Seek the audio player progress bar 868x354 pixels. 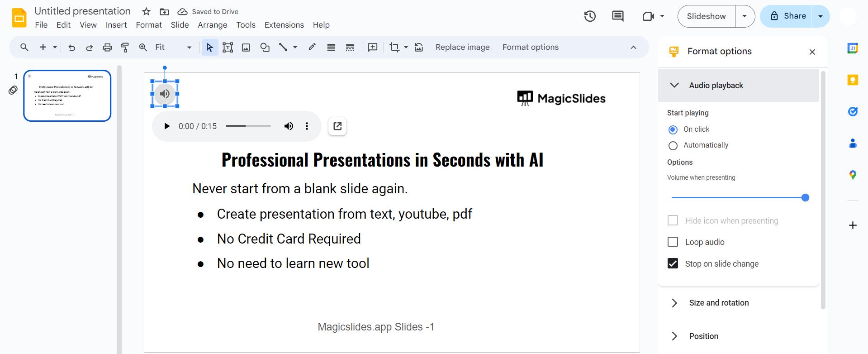coord(248,126)
